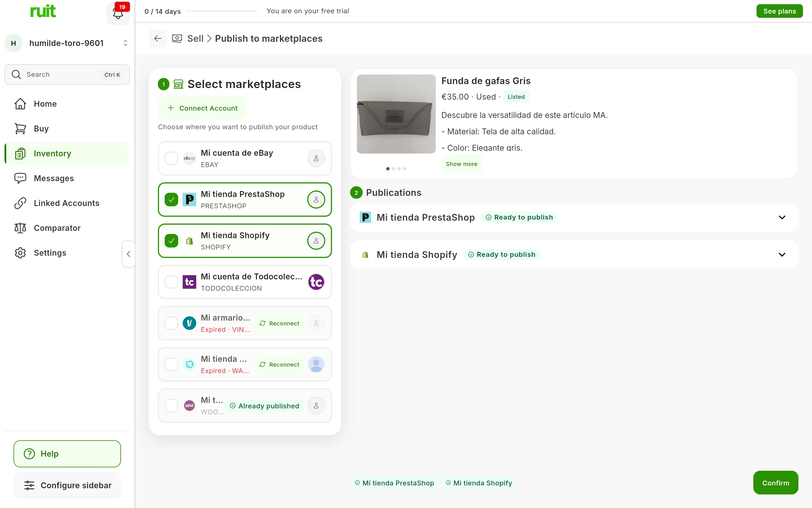Click the WooCommerce account avatar icon

click(316, 406)
